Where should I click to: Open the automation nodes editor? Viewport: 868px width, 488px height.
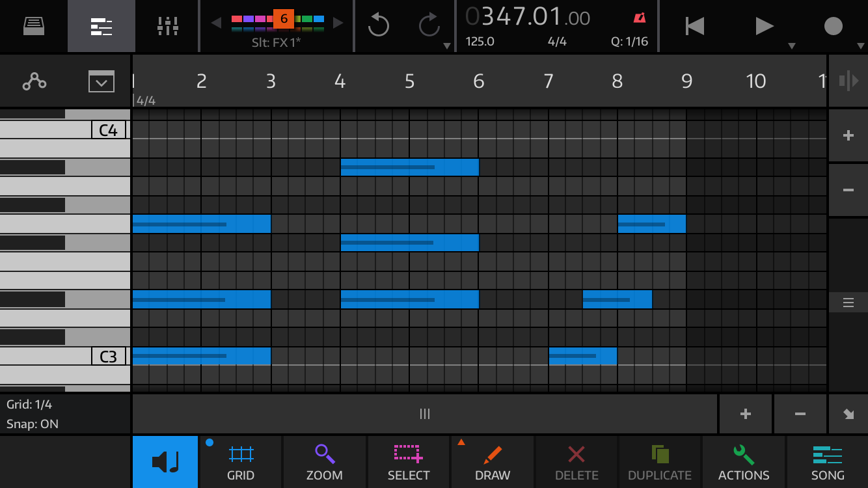click(34, 81)
